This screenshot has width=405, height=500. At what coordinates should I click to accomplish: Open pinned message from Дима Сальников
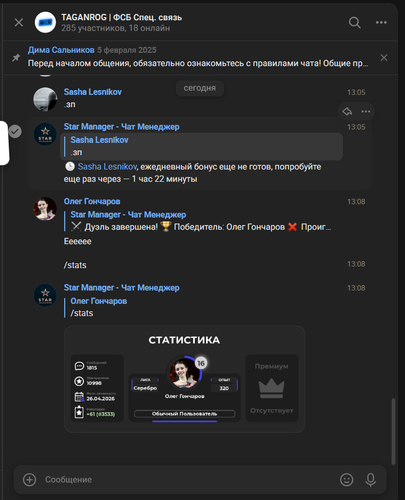tap(198, 57)
